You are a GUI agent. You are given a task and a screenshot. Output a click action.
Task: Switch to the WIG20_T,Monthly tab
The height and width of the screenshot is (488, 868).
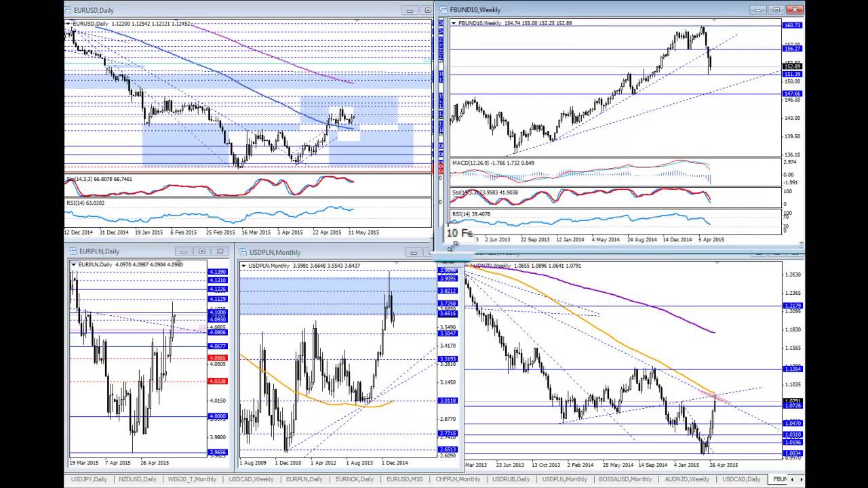pos(192,479)
